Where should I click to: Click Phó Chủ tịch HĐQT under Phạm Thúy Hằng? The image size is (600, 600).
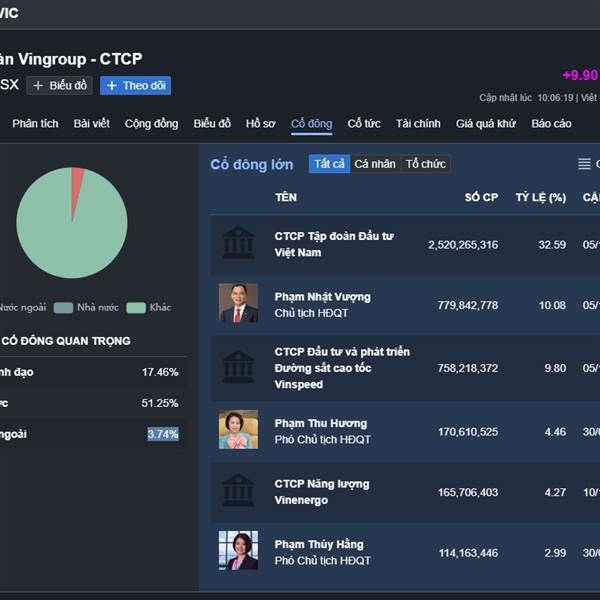pyautogui.click(x=323, y=561)
